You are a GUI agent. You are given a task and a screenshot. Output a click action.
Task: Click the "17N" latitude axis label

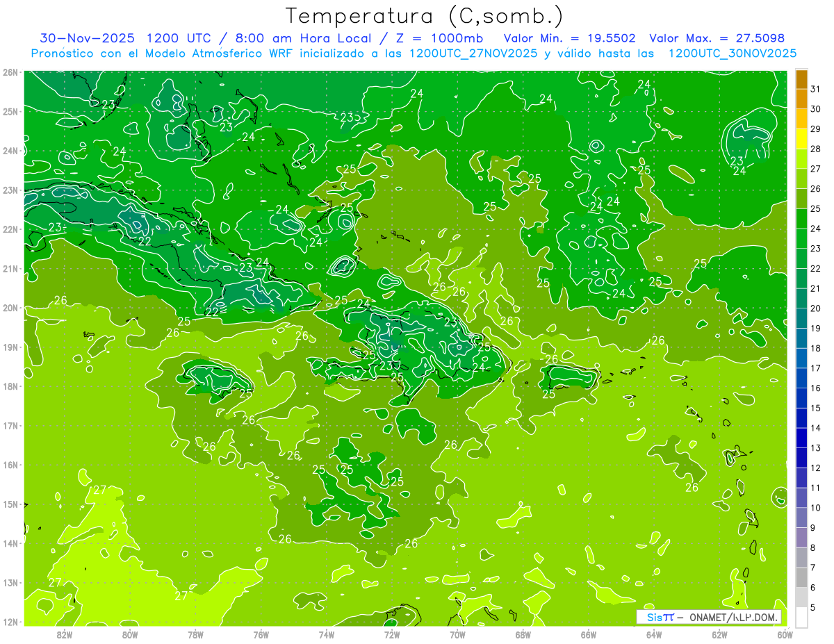[x=10, y=425]
